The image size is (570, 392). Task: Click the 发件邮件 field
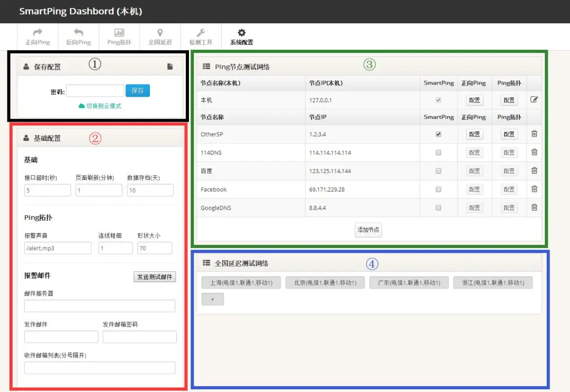[61, 337]
